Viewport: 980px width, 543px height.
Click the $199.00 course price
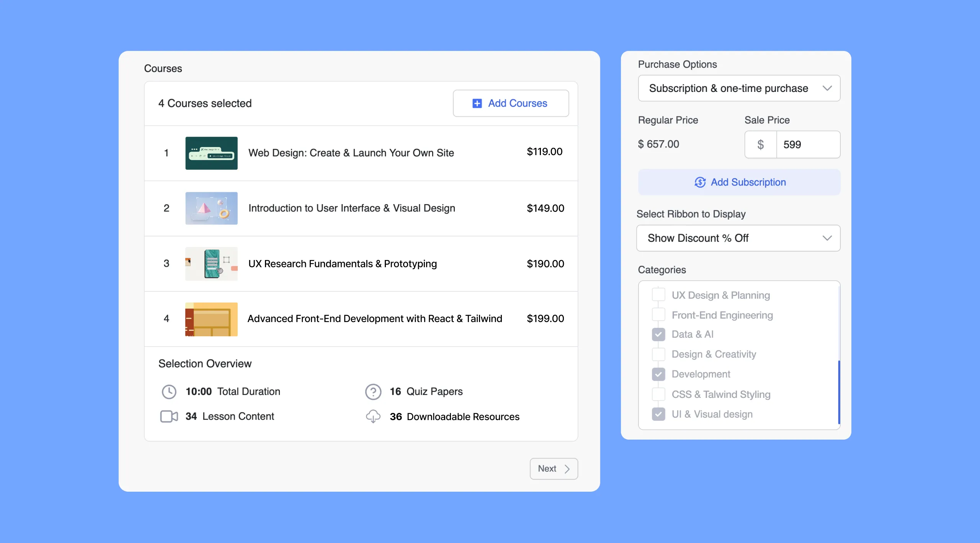(x=545, y=319)
